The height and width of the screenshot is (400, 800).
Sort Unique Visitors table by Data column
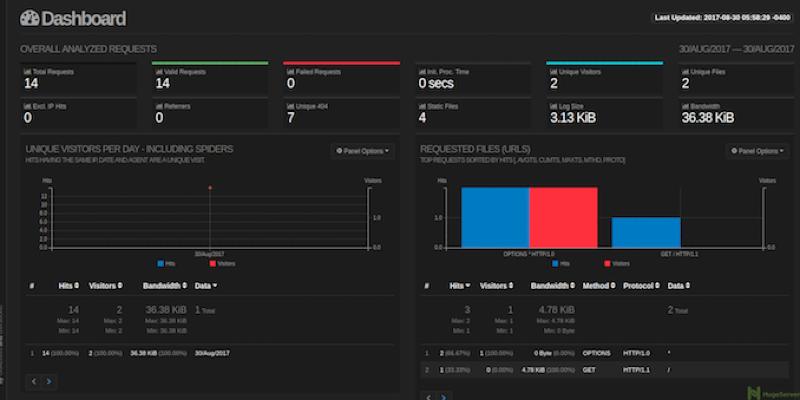pyautogui.click(x=207, y=286)
